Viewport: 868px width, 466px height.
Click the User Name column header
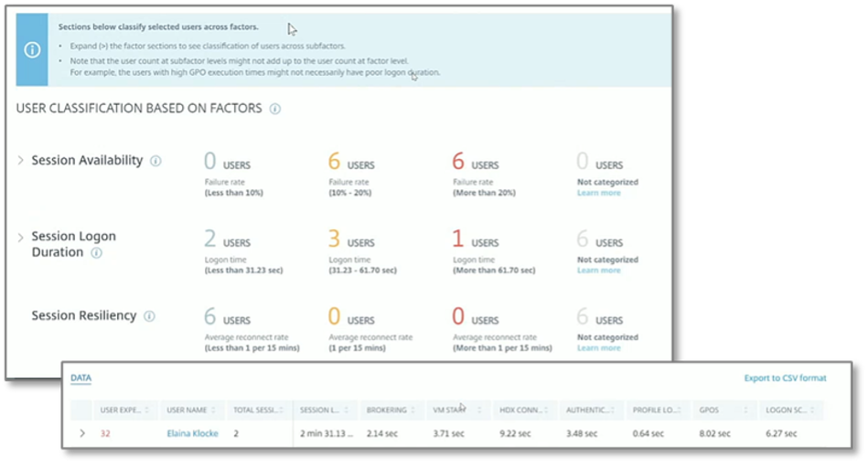tap(188, 408)
